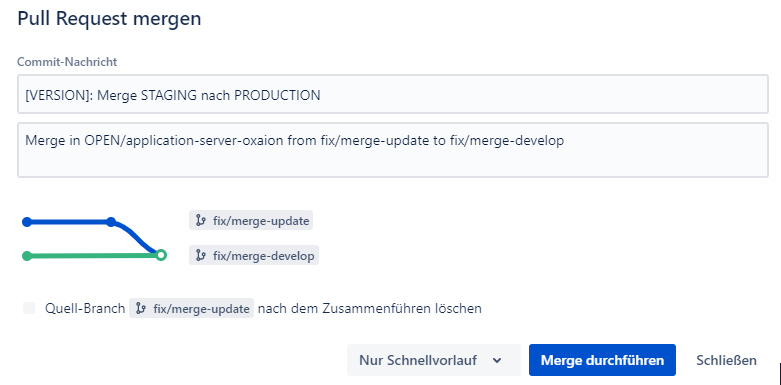This screenshot has width=781, height=385.
Task: Click Merge durchführen to perform the merge
Action: pyautogui.click(x=602, y=360)
